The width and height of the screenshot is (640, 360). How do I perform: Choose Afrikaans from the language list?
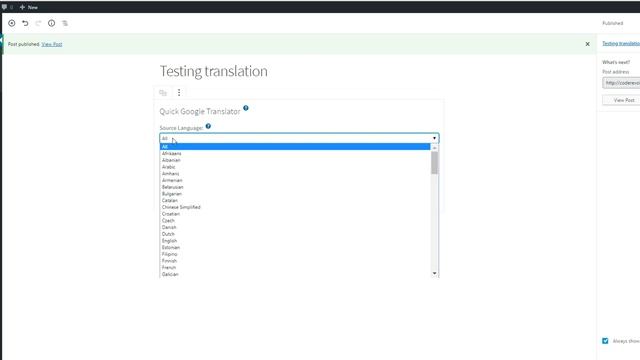(x=295, y=153)
